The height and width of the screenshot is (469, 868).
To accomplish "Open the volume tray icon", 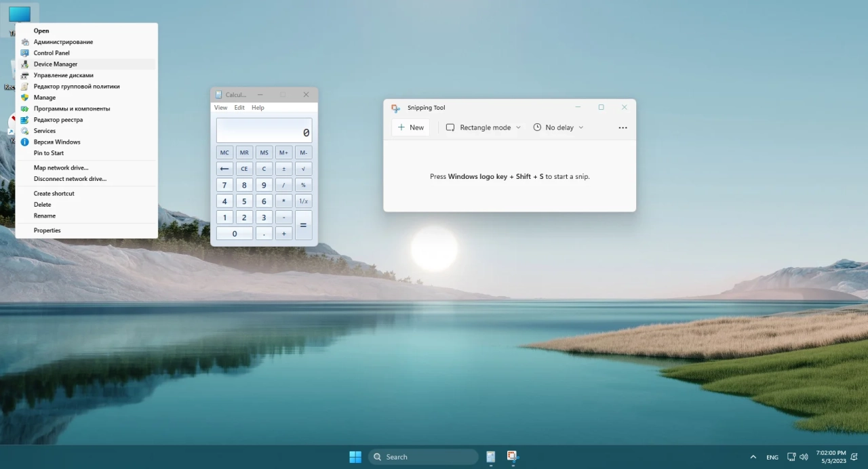I will tap(804, 457).
